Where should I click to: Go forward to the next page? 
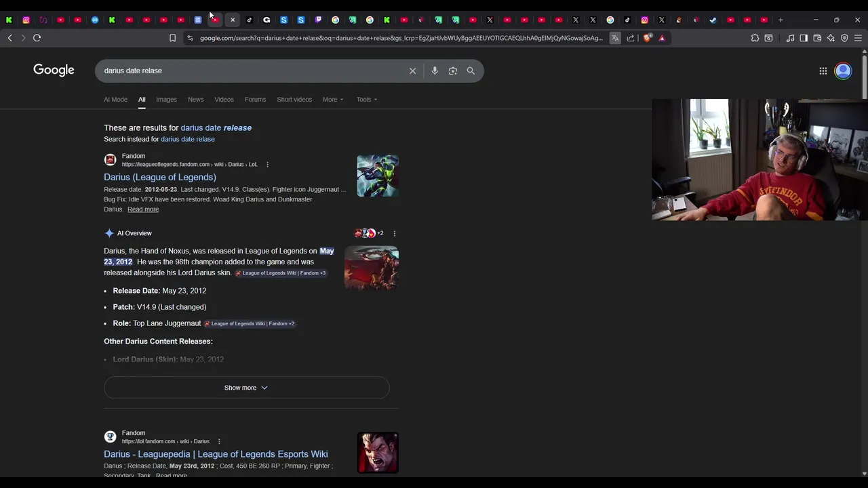23,38
